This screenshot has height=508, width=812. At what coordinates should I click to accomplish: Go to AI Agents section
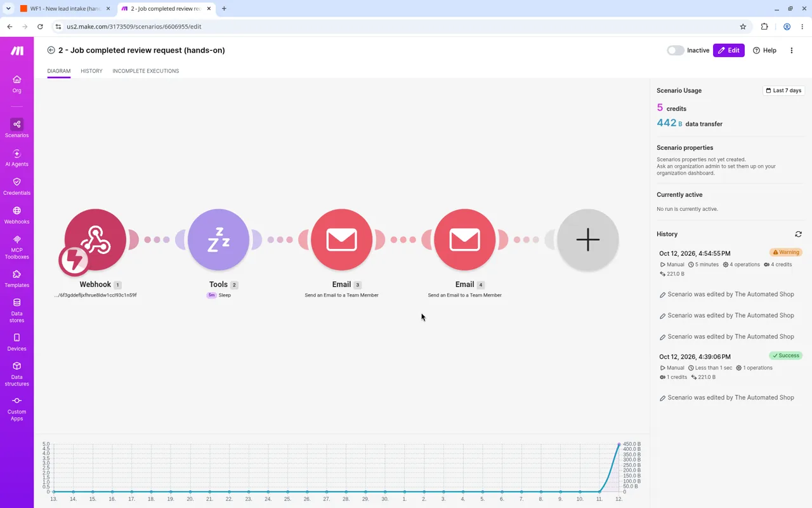[16, 158]
